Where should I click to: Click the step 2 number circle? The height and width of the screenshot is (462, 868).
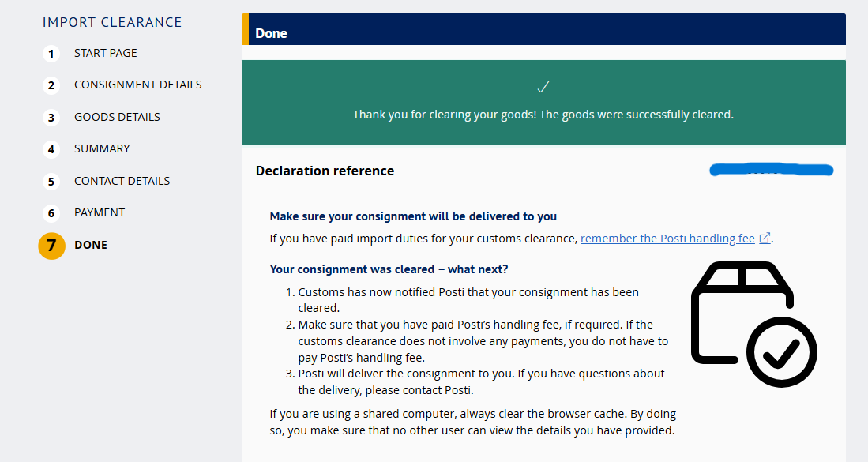51,85
